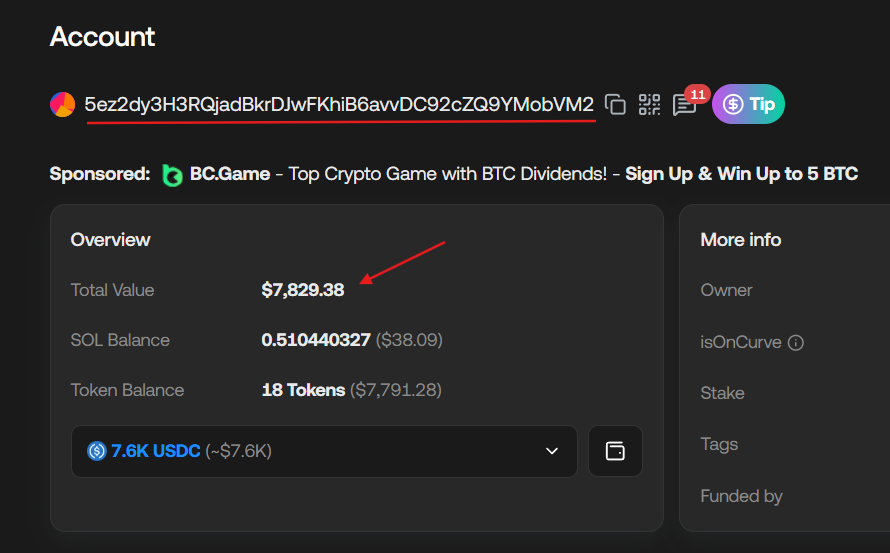Click the Sponsored: label

(100, 174)
